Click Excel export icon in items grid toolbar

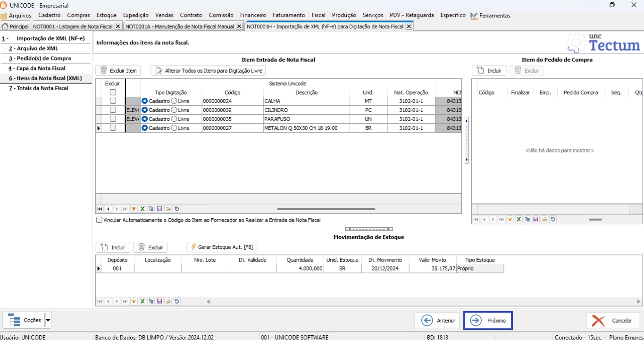click(142, 209)
